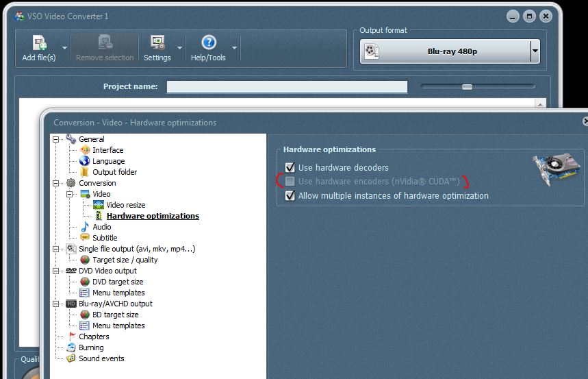This screenshot has height=379, width=588.
Task: Click the output format film reel icon
Action: (x=371, y=51)
